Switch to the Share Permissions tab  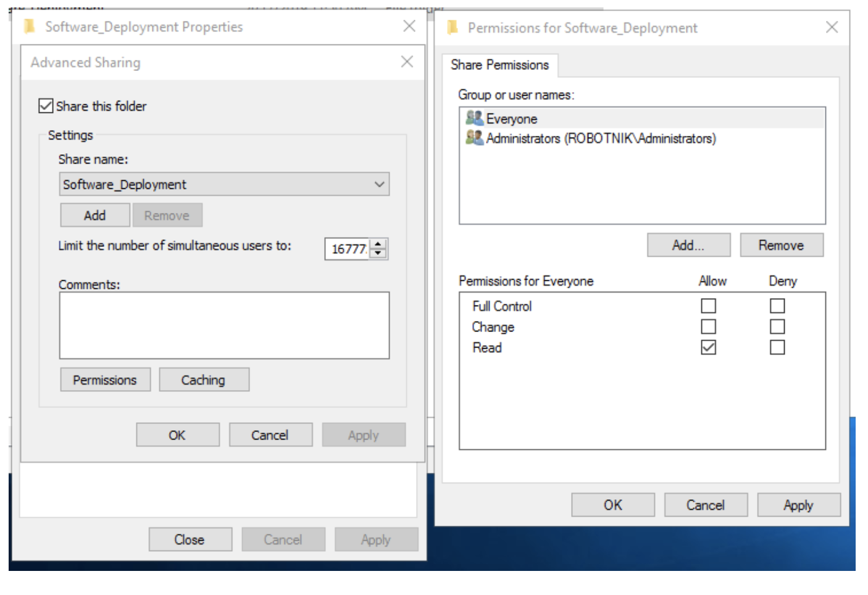pyautogui.click(x=501, y=65)
